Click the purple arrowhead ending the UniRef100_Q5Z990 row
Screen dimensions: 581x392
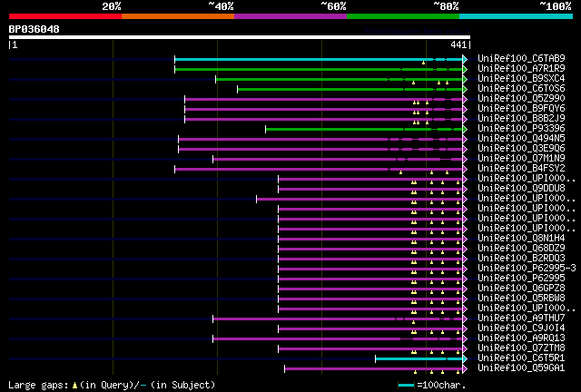pos(465,99)
